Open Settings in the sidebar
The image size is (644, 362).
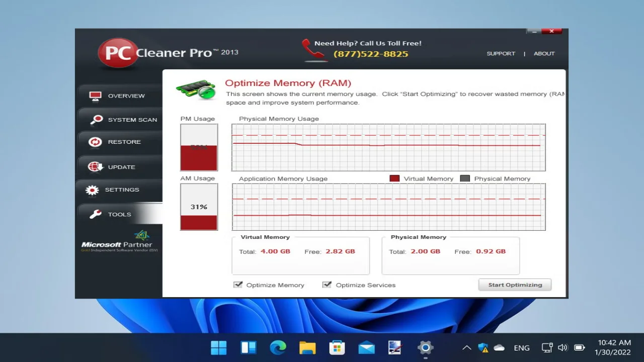point(120,190)
